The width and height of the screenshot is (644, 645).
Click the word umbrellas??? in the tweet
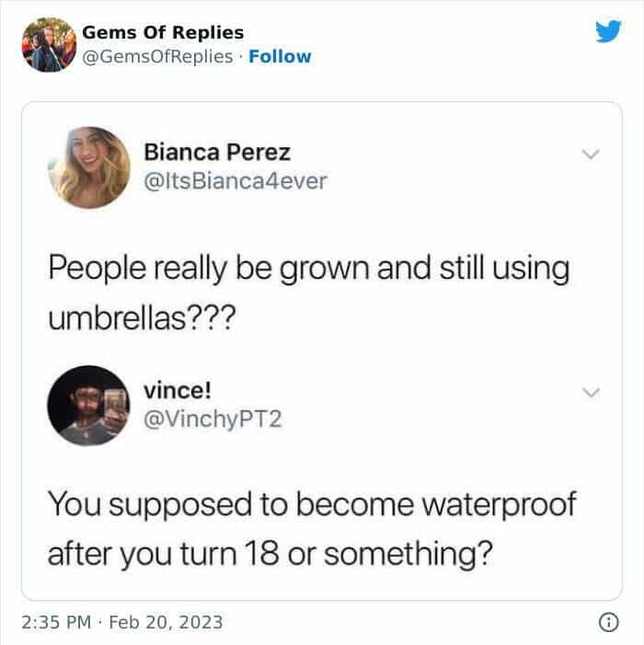(x=143, y=317)
